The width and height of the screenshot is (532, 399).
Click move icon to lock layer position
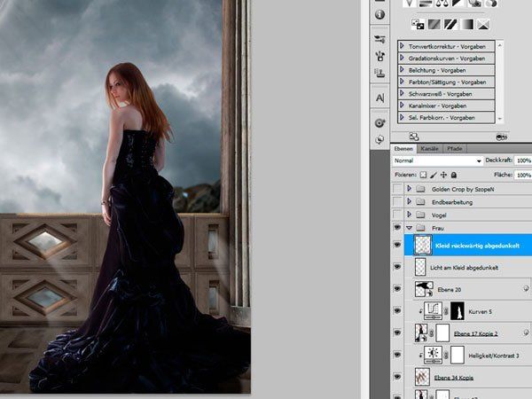443,175
